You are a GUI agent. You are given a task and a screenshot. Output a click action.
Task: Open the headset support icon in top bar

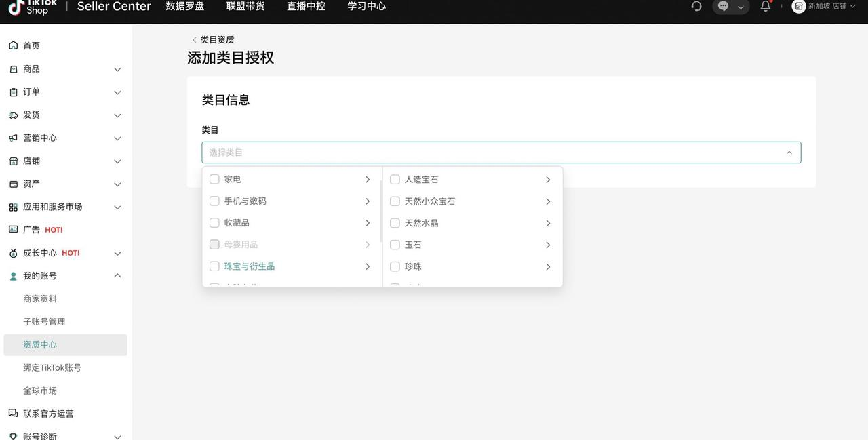point(696,6)
